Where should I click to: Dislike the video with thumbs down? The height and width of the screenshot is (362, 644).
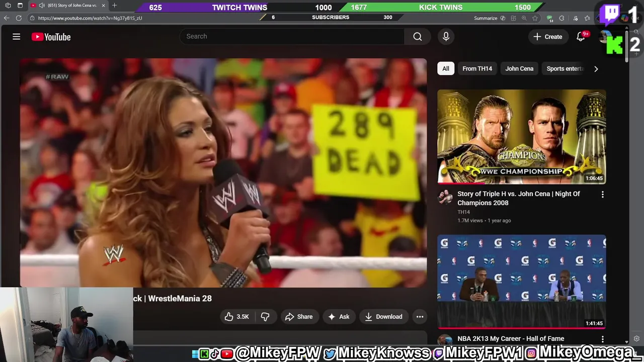coord(265,316)
